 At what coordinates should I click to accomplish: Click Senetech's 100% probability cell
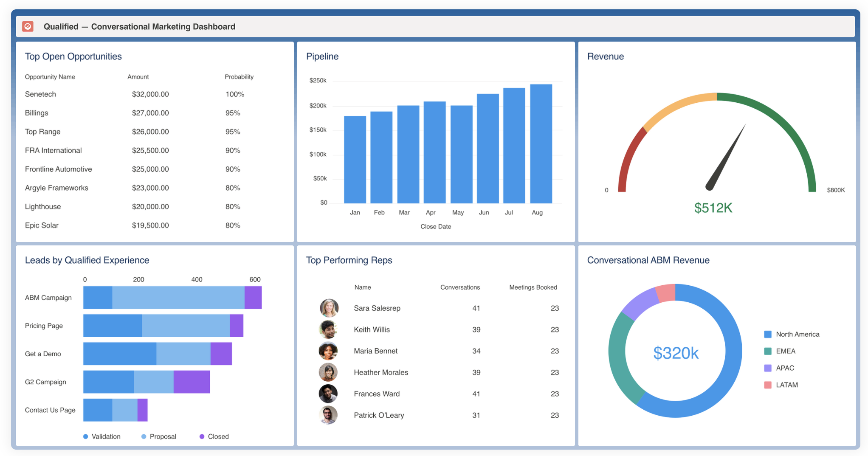click(235, 94)
